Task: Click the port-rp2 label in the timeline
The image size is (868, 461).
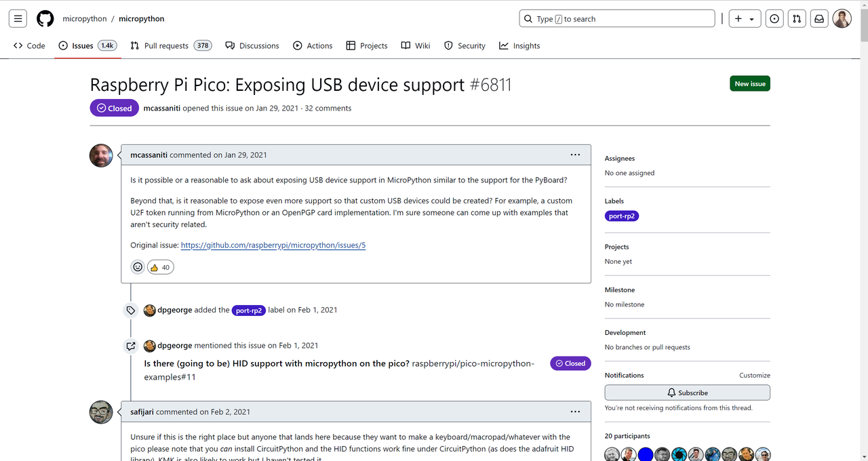Action: 249,310
